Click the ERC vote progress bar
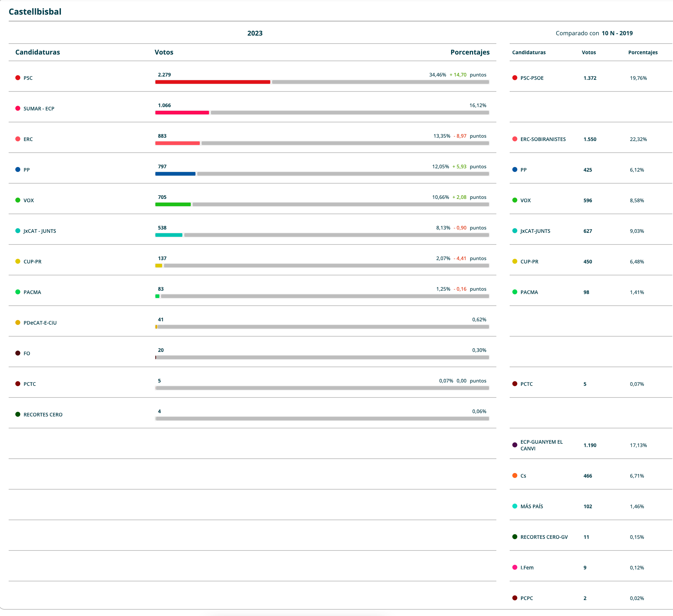The width and height of the screenshot is (673, 616). point(178,143)
